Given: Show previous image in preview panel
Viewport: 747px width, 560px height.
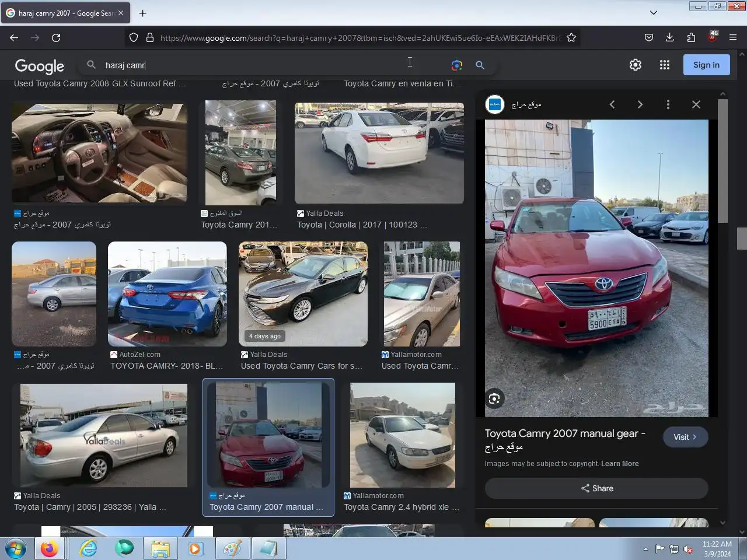Looking at the screenshot, I should (x=612, y=104).
